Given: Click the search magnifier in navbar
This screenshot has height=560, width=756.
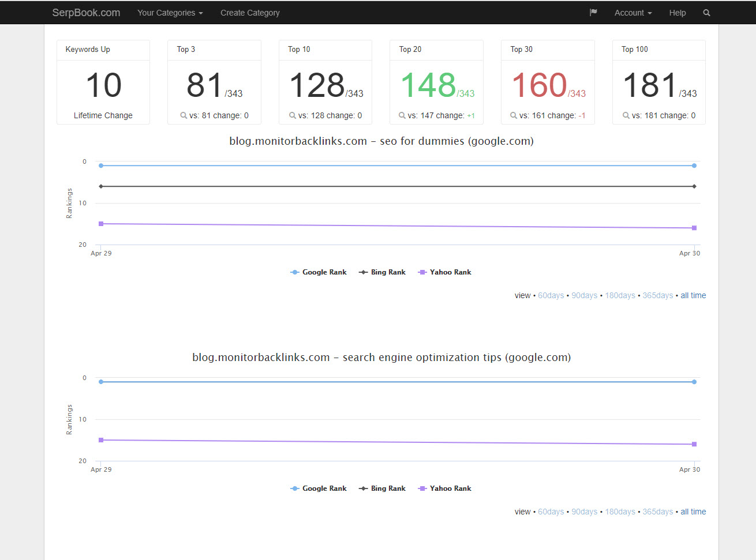Looking at the screenshot, I should click(x=706, y=13).
